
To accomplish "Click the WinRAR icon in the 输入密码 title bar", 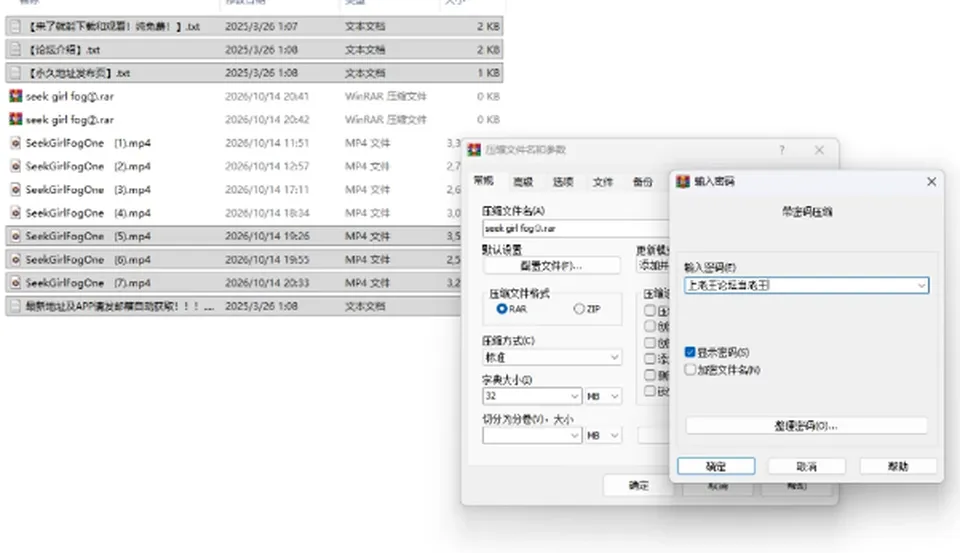I will pyautogui.click(x=683, y=181).
